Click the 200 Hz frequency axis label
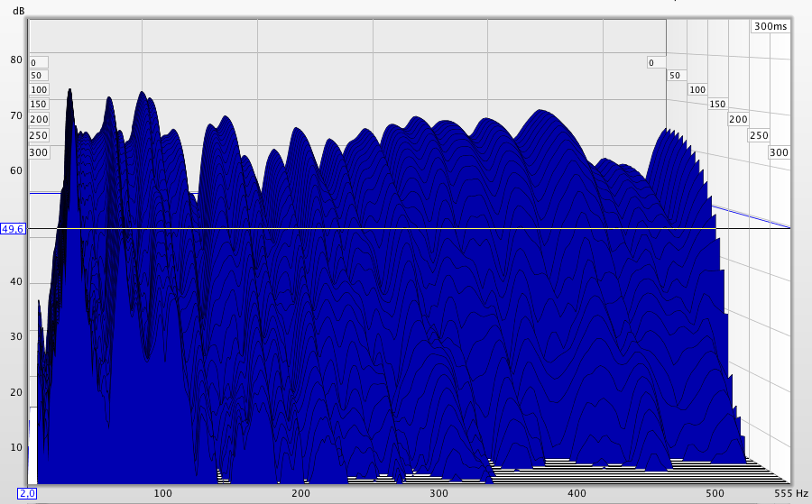This screenshot has height=504, width=812. click(300, 493)
